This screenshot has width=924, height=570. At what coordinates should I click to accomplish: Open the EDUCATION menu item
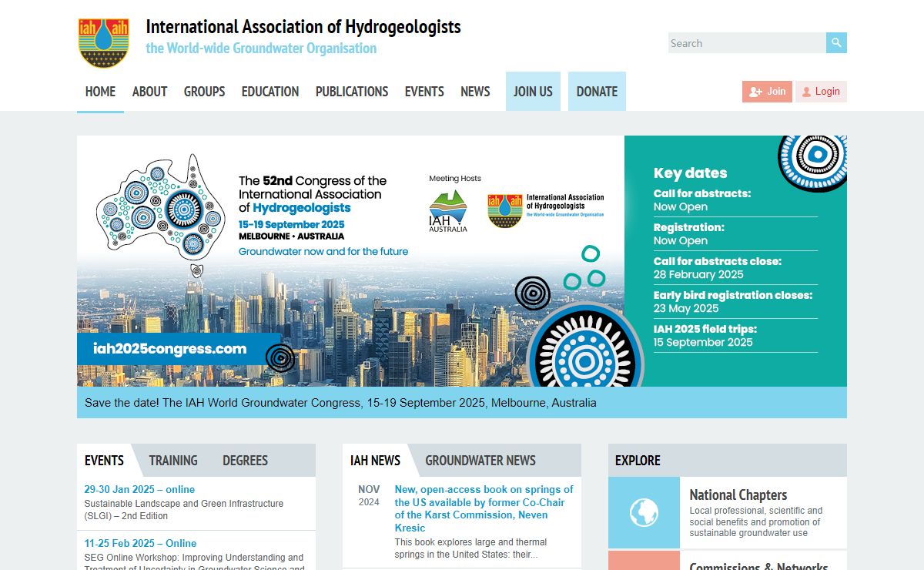click(270, 92)
